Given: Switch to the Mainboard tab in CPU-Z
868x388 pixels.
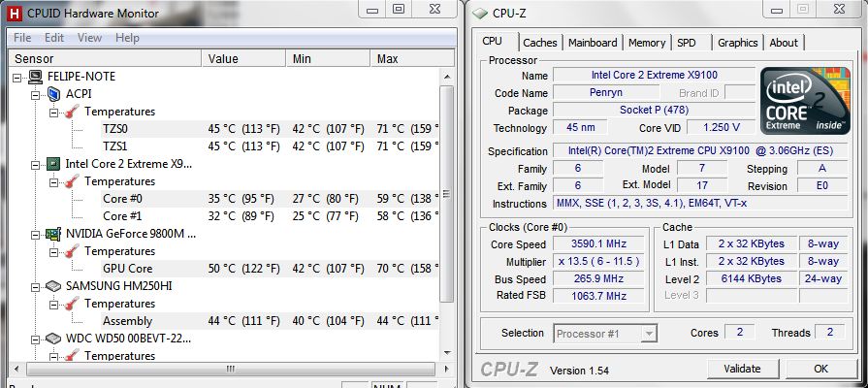Looking at the screenshot, I should [593, 43].
